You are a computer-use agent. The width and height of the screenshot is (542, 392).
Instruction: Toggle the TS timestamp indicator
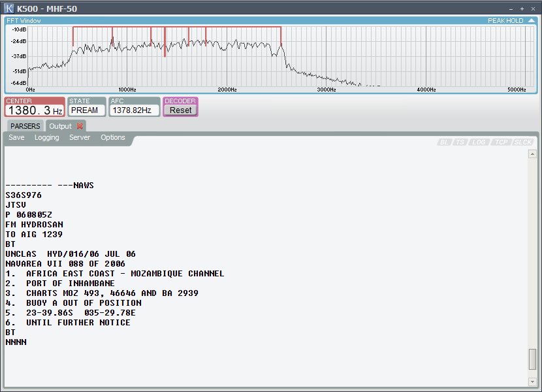[460, 142]
